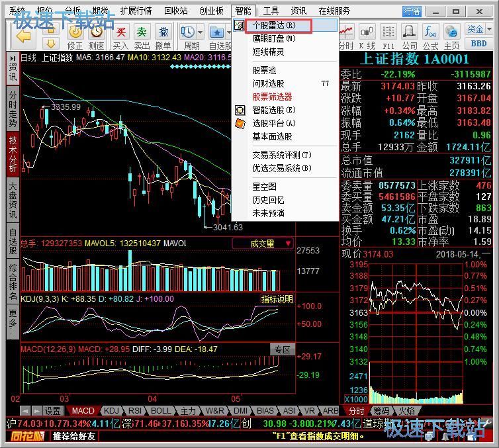This screenshot has height=448, width=499.
Task: Expand the 成交量 indicator dropdown
Action: [x=263, y=244]
